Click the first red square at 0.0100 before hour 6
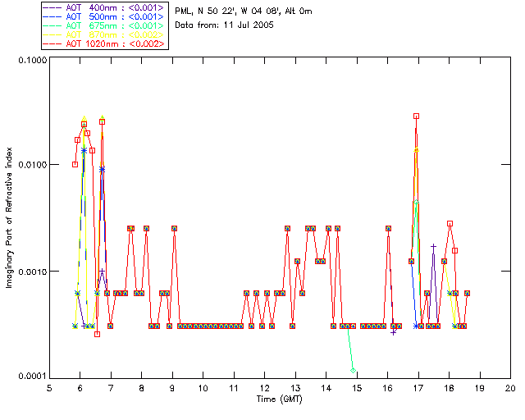This screenshot has height=420, width=525. coord(75,164)
